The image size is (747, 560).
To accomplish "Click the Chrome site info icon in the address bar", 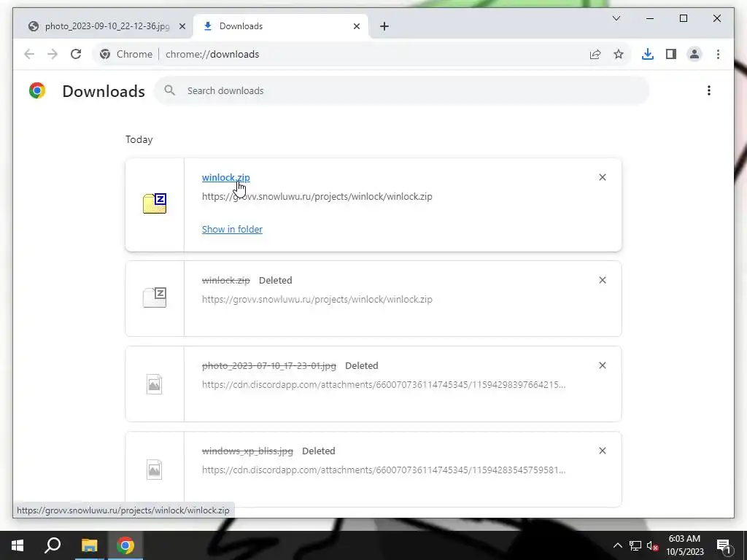I will tap(105, 54).
